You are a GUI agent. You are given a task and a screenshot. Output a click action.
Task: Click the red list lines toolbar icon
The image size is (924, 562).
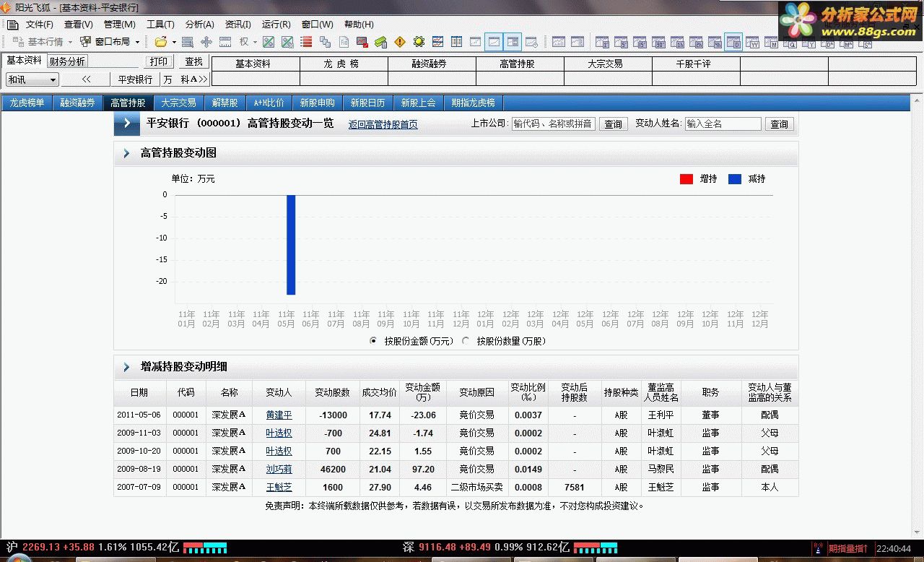[x=306, y=42]
